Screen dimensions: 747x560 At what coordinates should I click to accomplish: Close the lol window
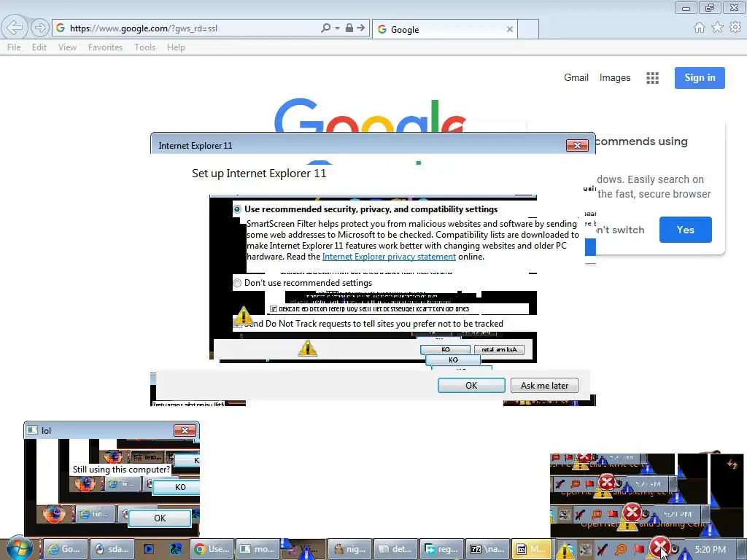185,430
